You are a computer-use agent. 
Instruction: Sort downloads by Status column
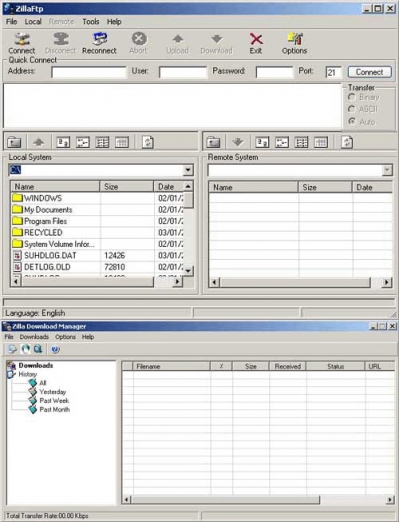pyautogui.click(x=335, y=366)
